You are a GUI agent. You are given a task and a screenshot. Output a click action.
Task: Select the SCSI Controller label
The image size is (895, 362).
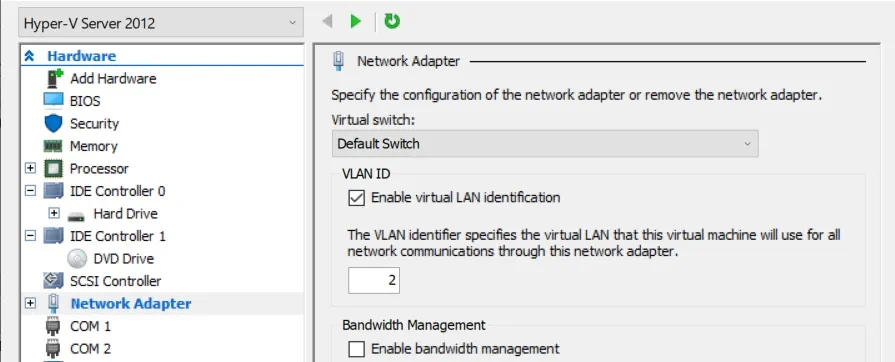click(115, 281)
